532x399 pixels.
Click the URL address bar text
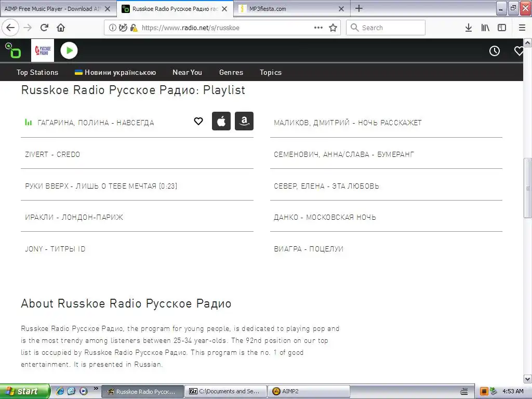click(190, 28)
